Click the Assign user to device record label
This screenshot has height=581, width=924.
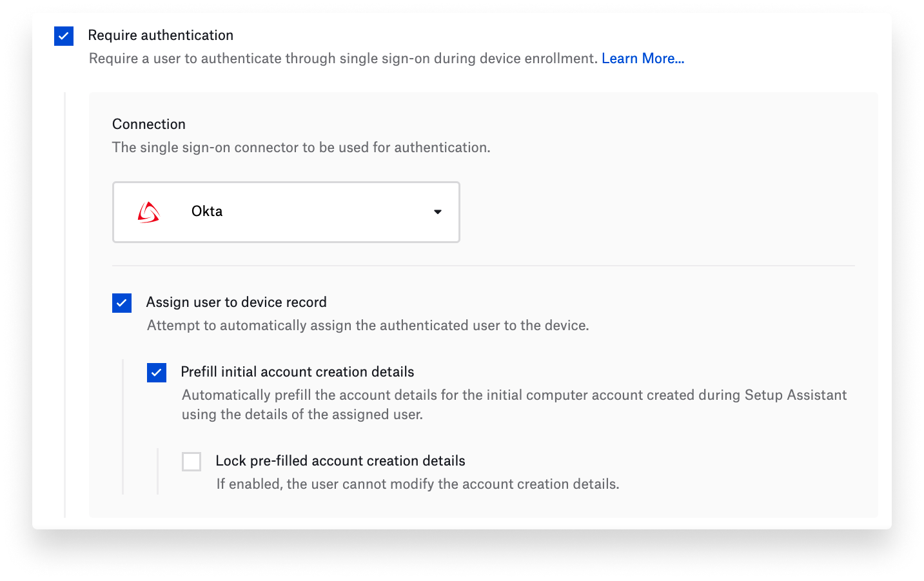236,302
